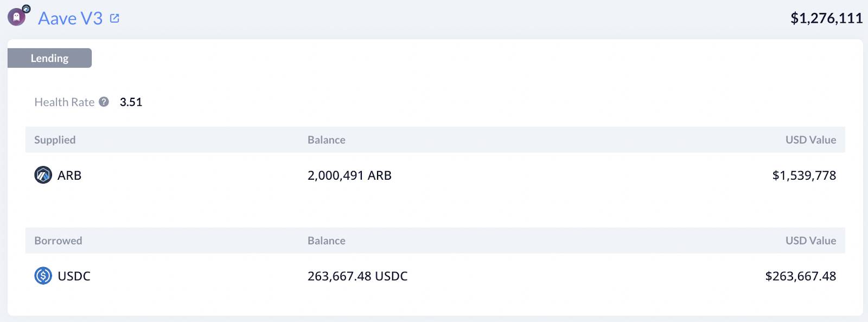Click the Balance header in the Supplied table
The image size is (868, 322).
point(327,140)
